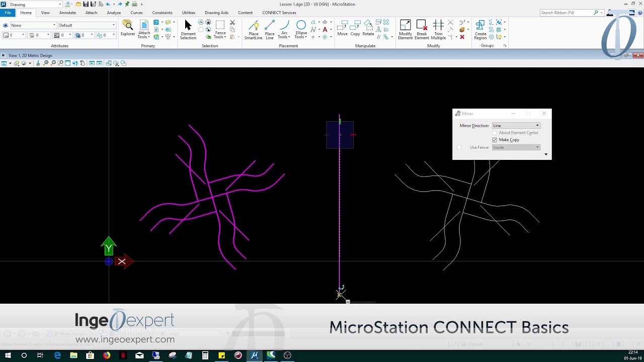This screenshot has width=644, height=362.
Task: Open the Use Fence mode dropdown showing Inside
Action: coord(516,147)
